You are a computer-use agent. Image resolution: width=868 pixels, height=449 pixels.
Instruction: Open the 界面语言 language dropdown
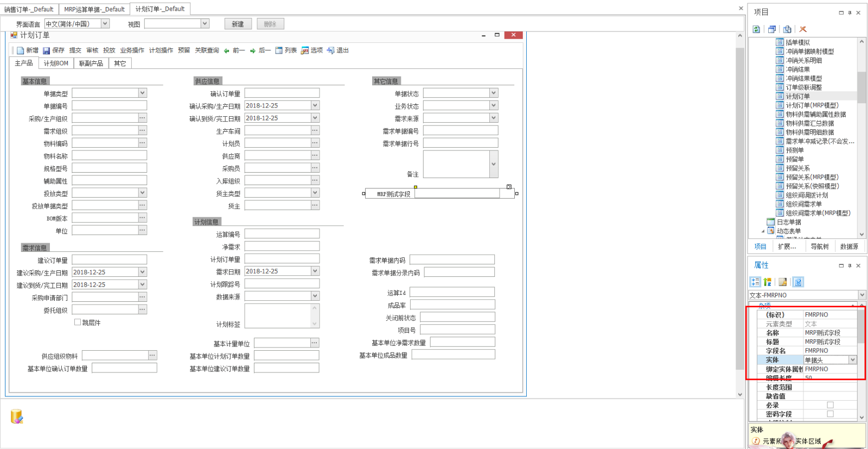point(105,24)
